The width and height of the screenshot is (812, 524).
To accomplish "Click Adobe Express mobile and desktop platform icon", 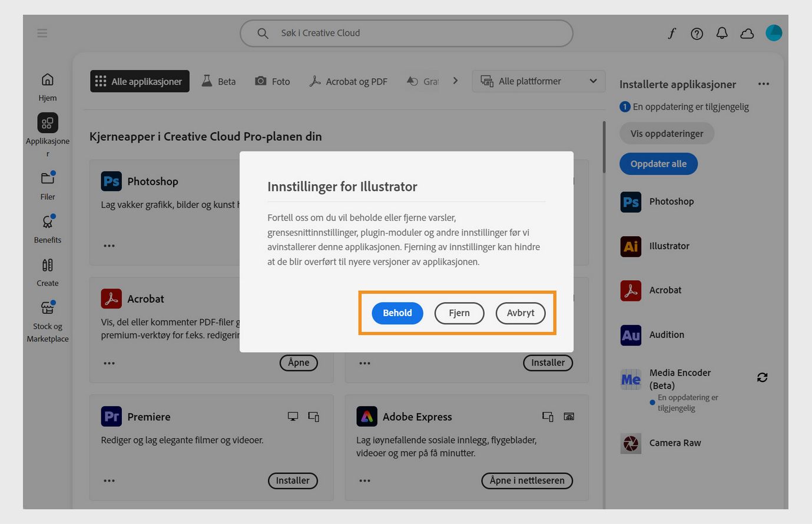I will [x=548, y=417].
